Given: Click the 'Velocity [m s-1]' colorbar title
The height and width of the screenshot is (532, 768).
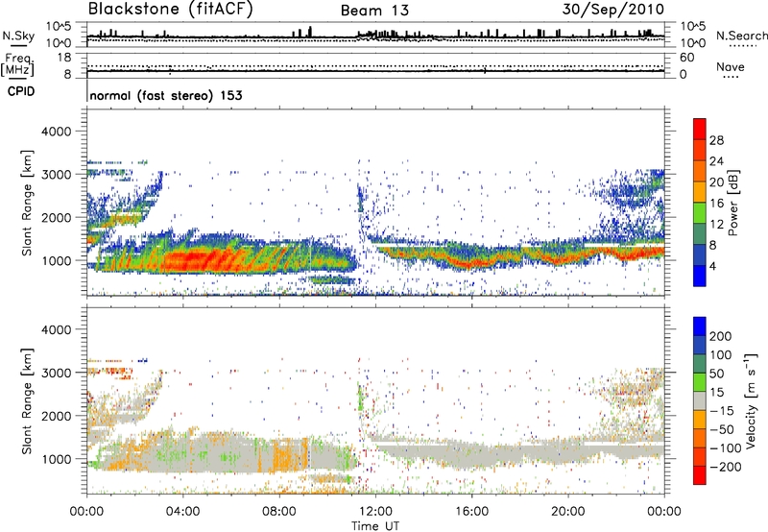Looking at the screenshot, I should tap(750, 400).
